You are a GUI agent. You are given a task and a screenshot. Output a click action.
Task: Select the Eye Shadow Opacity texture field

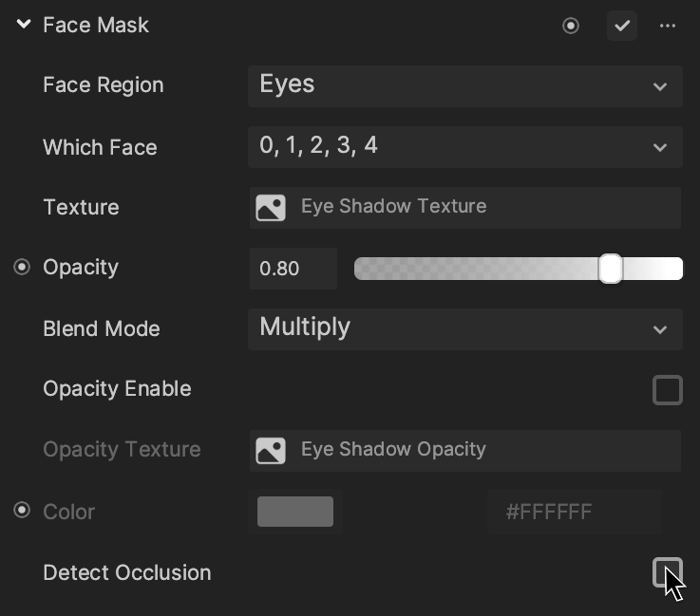(465, 451)
